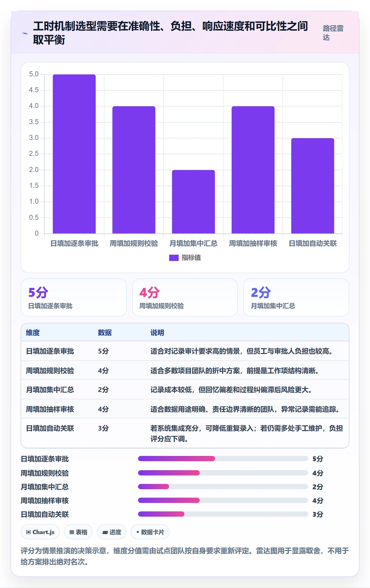Open the 2分 月填加集中汇总 data card

[296, 297]
